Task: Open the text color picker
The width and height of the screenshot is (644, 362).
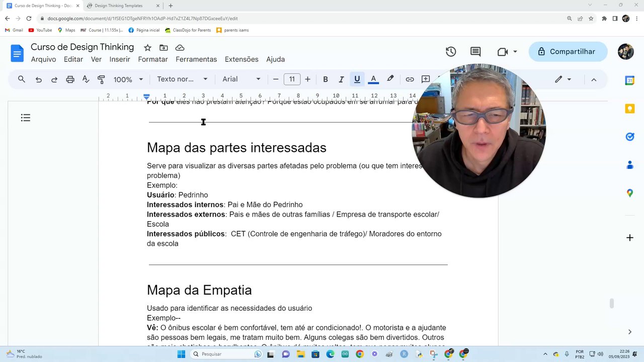Action: (373, 79)
